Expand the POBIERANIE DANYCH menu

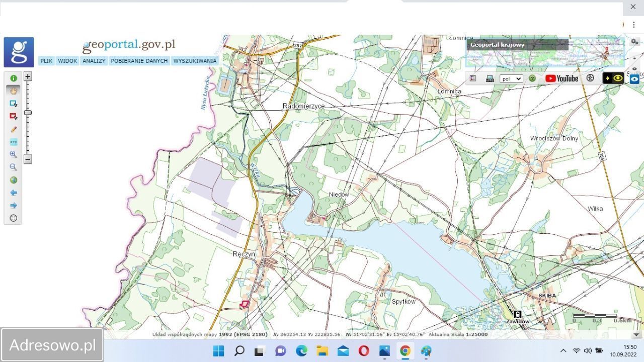coord(139,61)
